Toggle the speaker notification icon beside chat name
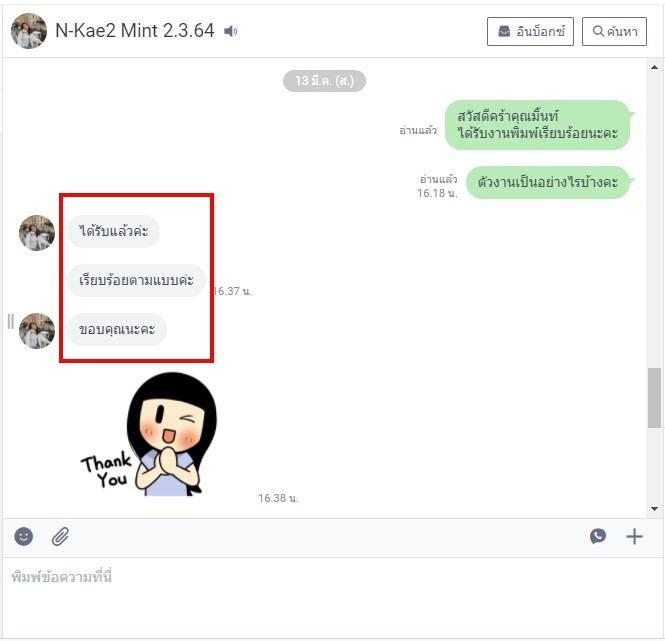 [x=231, y=31]
